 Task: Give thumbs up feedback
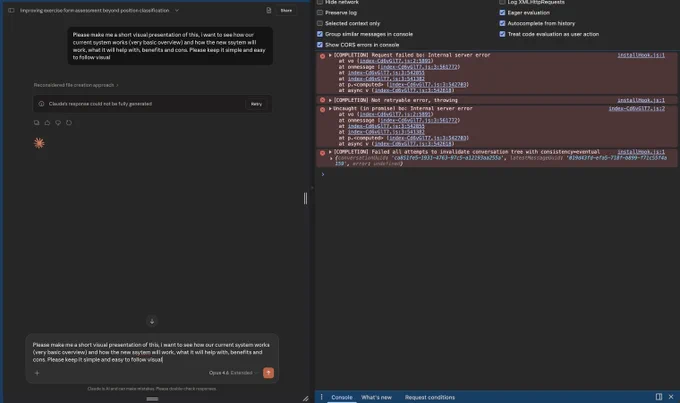47,123
